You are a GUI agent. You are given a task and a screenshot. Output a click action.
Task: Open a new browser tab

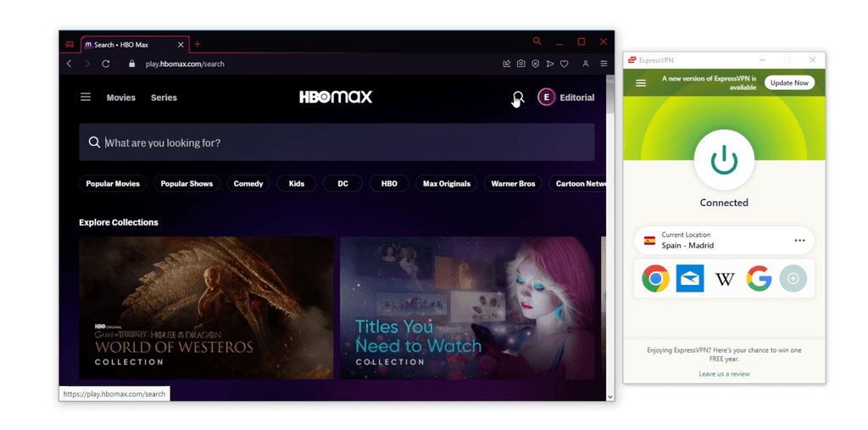coord(197,44)
